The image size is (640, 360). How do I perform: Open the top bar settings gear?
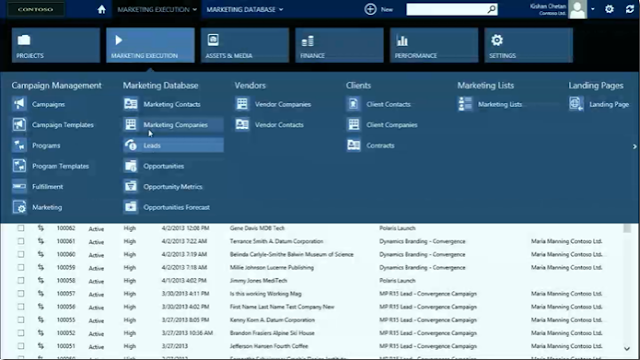609,9
